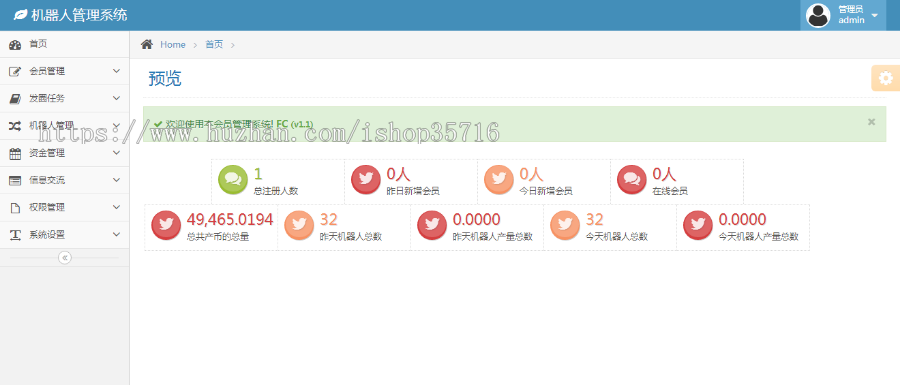Click the 昨日新增会员 label
900x385 pixels.
pos(413,191)
